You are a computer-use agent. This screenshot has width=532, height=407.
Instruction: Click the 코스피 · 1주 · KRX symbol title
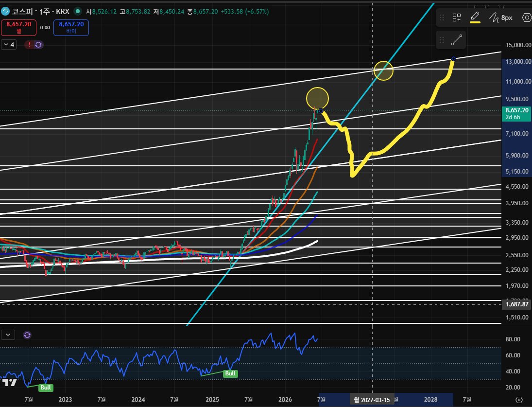click(x=40, y=12)
